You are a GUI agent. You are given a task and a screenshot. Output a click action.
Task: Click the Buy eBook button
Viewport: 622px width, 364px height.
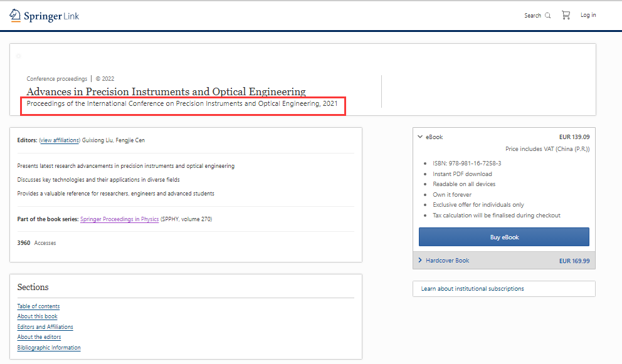click(503, 237)
